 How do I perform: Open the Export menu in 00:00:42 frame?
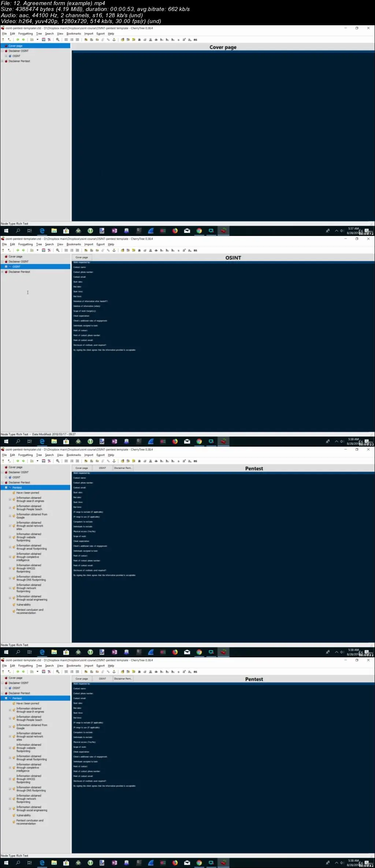[100, 666]
